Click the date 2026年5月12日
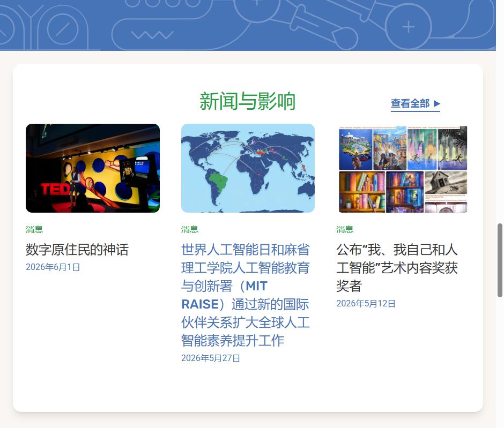 [x=366, y=303]
